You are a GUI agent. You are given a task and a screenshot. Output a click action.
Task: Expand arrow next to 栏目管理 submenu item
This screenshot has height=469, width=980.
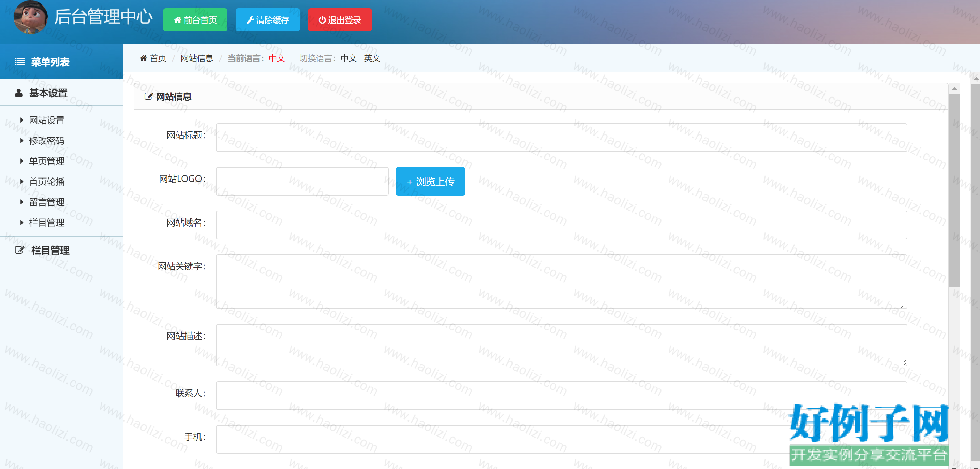(x=22, y=223)
